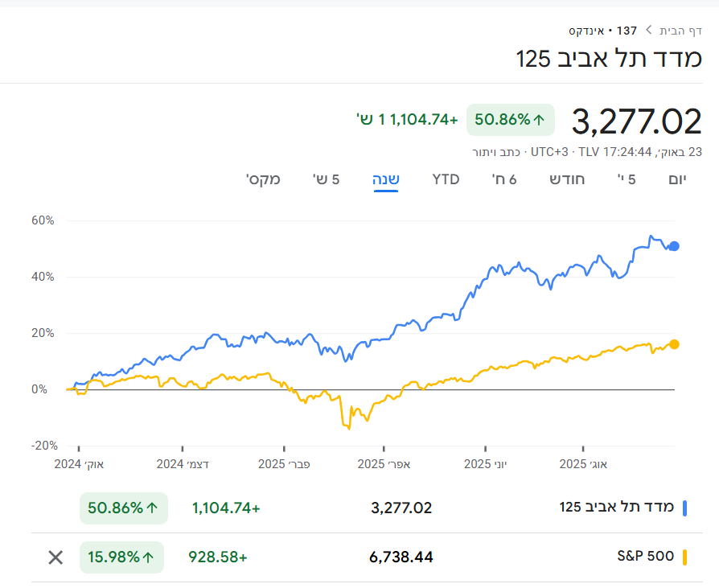Select the 5 י' five-day range tab

tap(627, 179)
